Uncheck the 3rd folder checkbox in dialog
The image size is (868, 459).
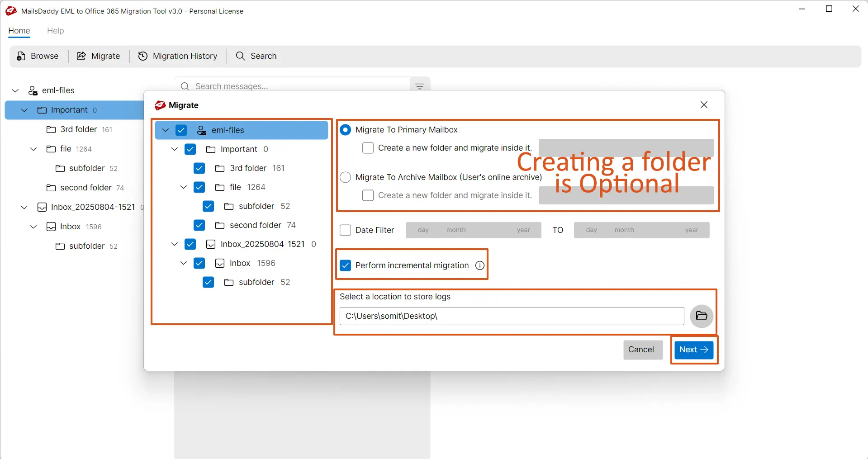pos(199,168)
